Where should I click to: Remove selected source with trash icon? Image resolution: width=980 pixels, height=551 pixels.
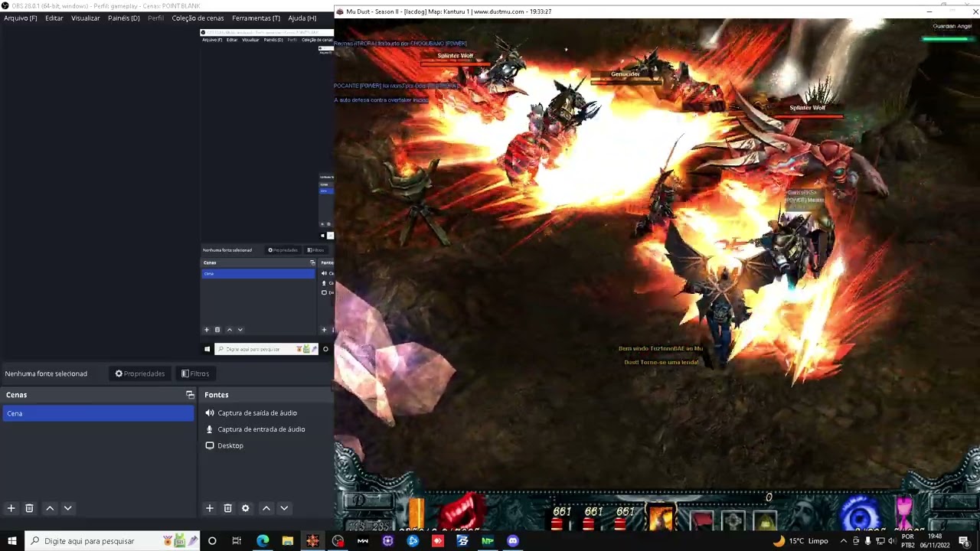(x=227, y=508)
